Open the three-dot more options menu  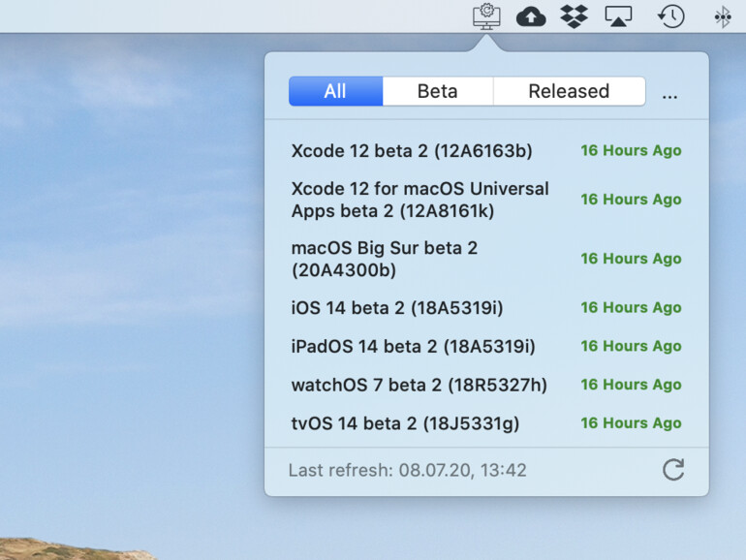(670, 93)
